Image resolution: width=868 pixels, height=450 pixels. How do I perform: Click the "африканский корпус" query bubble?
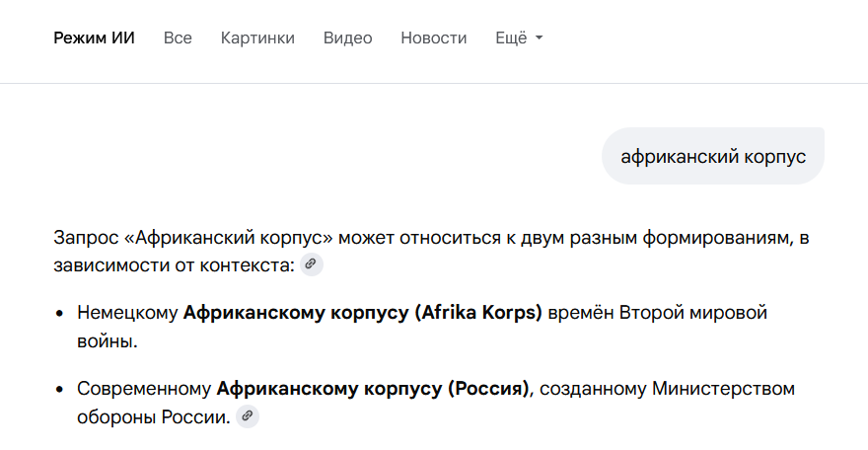click(x=712, y=156)
